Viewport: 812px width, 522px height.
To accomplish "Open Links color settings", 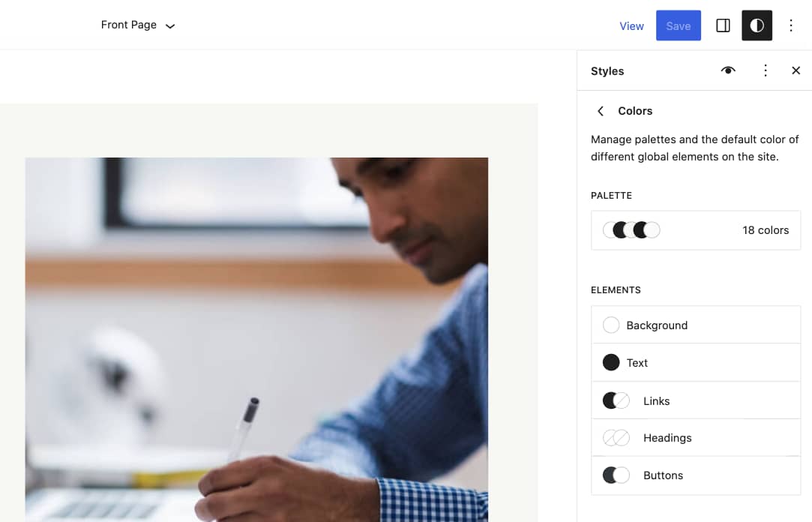I will point(696,400).
